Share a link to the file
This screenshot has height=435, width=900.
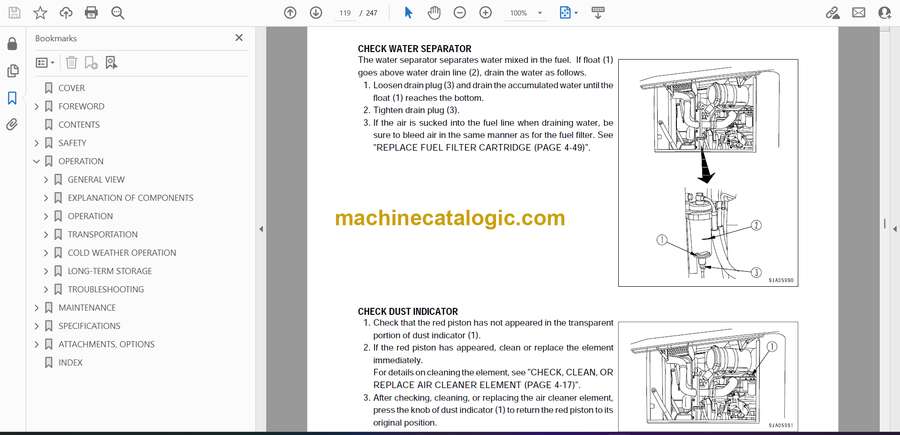(x=832, y=13)
